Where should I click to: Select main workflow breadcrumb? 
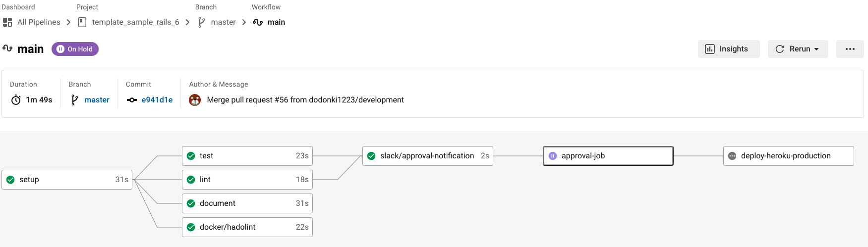[276, 22]
